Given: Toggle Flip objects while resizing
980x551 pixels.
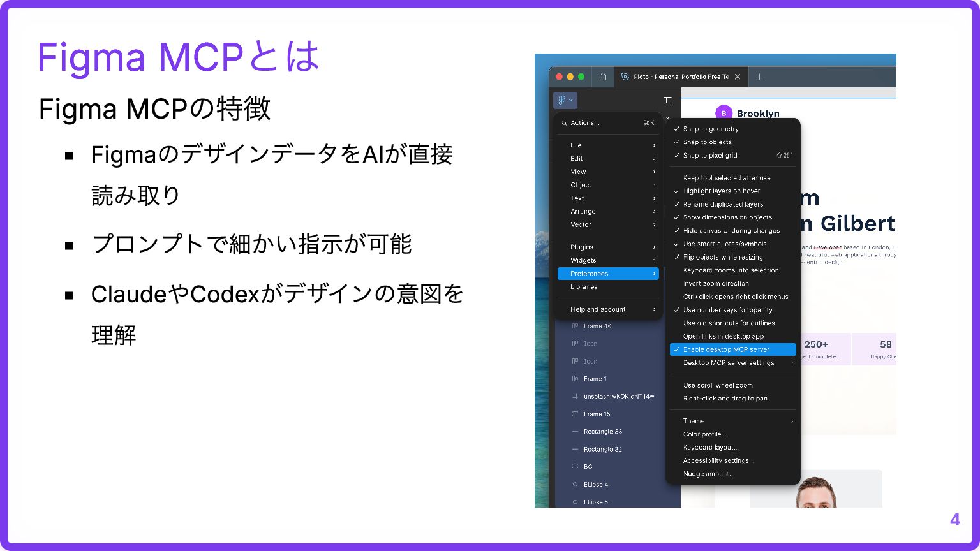Looking at the screenshot, I should click(x=733, y=257).
